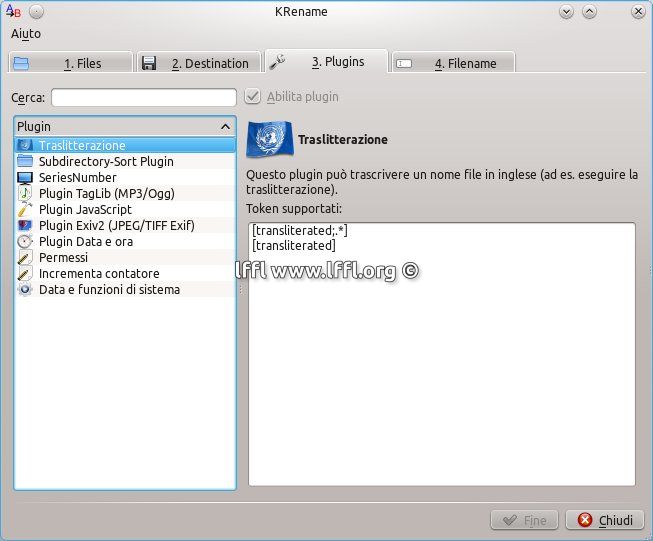The width and height of the screenshot is (653, 541).
Task: Switch to the 1. Files tab
Action: 70,63
